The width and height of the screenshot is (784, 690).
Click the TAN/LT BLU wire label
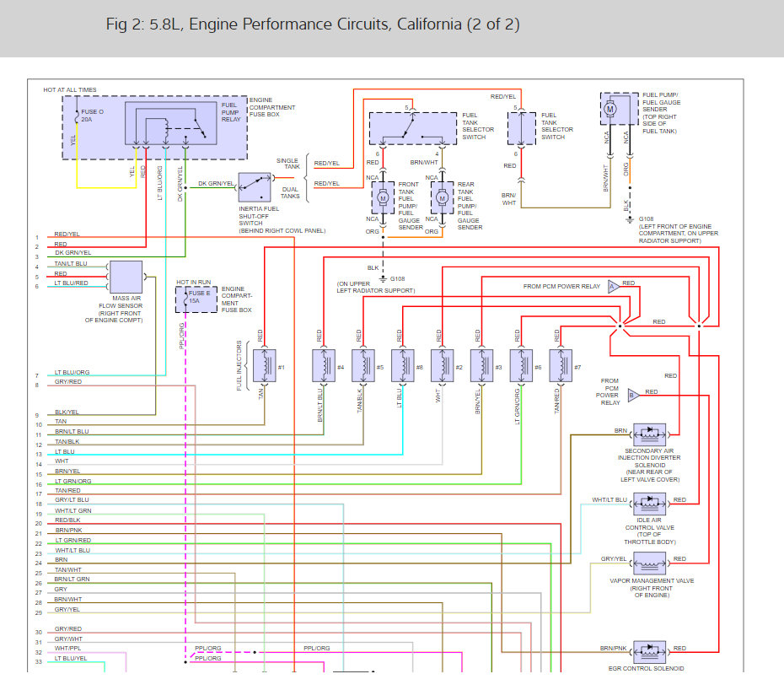pyautogui.click(x=71, y=264)
